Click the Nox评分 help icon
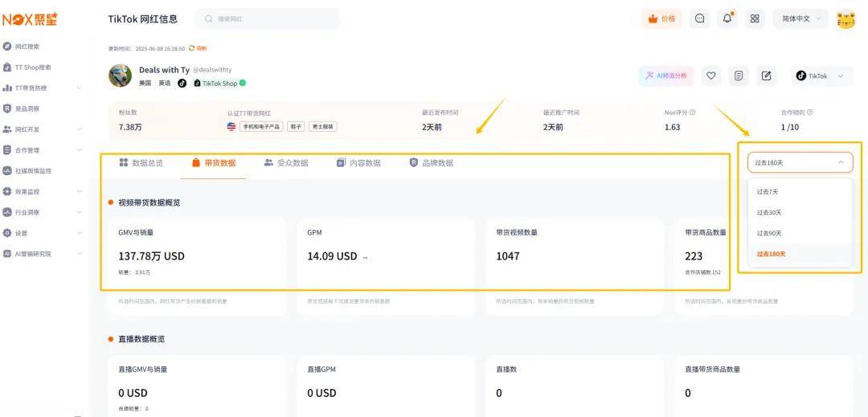This screenshot has width=868, height=417. pos(693,112)
